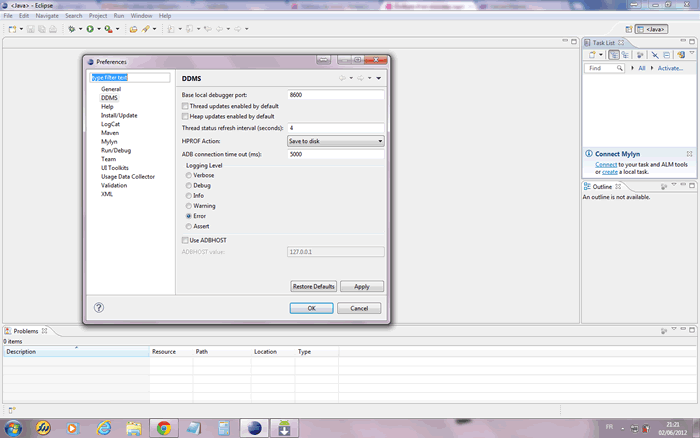Click back navigation arrow in Preferences header
The image size is (700, 438).
click(x=342, y=78)
